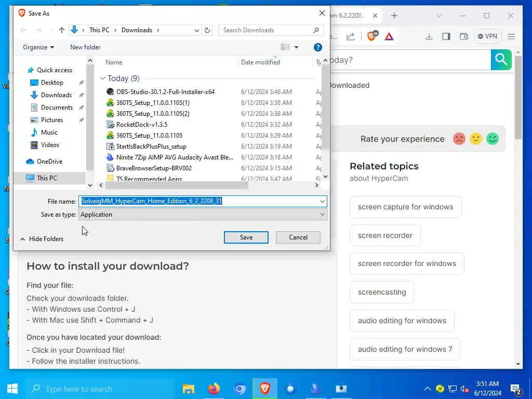Click the teal web search button
The height and width of the screenshot is (399, 532).
(x=501, y=60)
